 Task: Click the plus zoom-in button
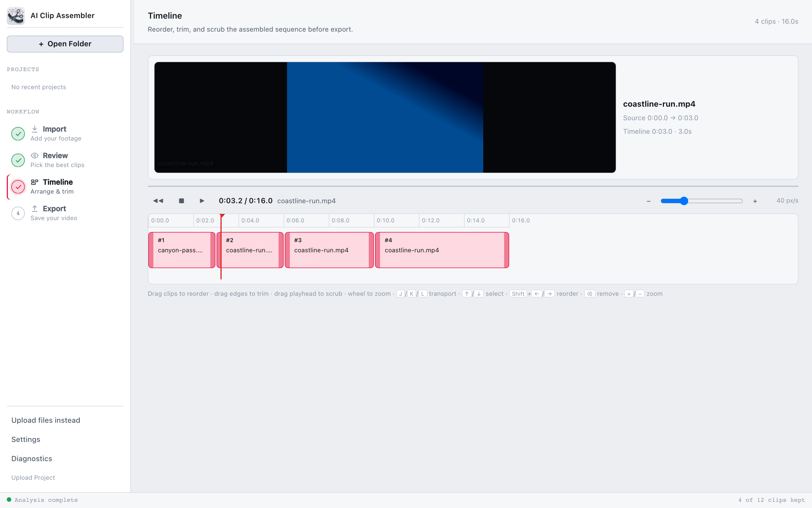(755, 201)
